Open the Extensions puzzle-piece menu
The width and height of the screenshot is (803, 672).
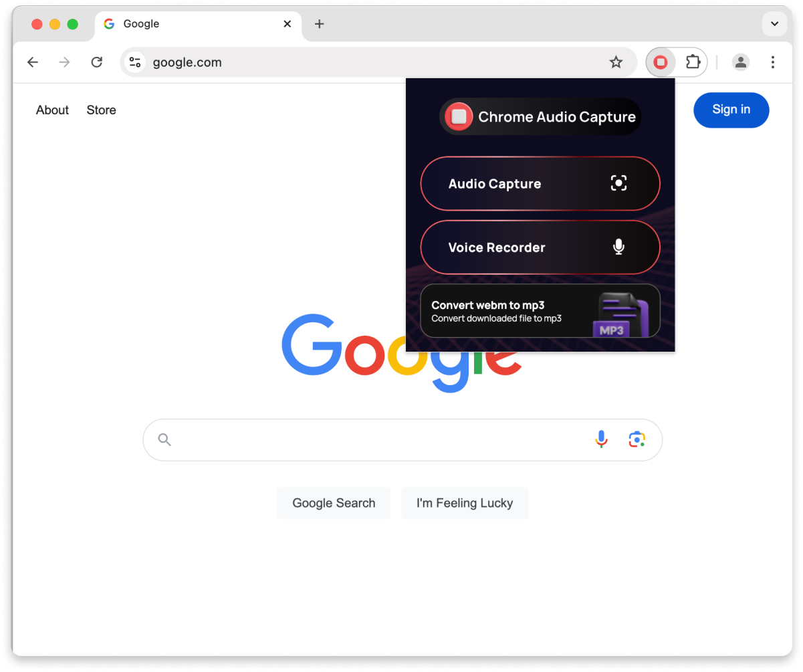coord(693,62)
